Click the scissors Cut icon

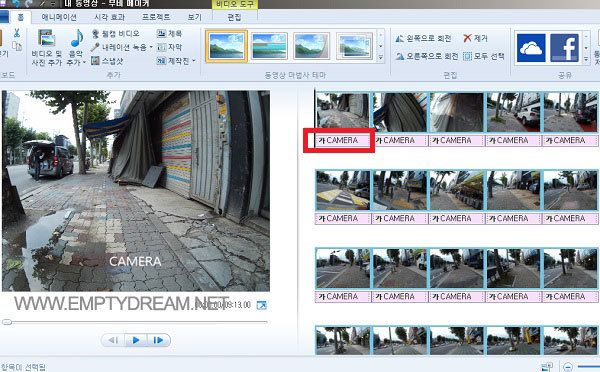coord(16,33)
